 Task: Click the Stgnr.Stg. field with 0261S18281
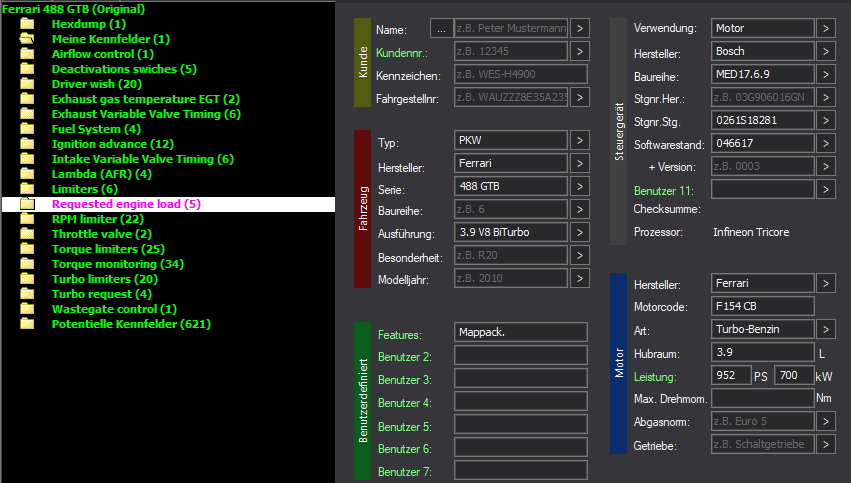[x=763, y=120]
